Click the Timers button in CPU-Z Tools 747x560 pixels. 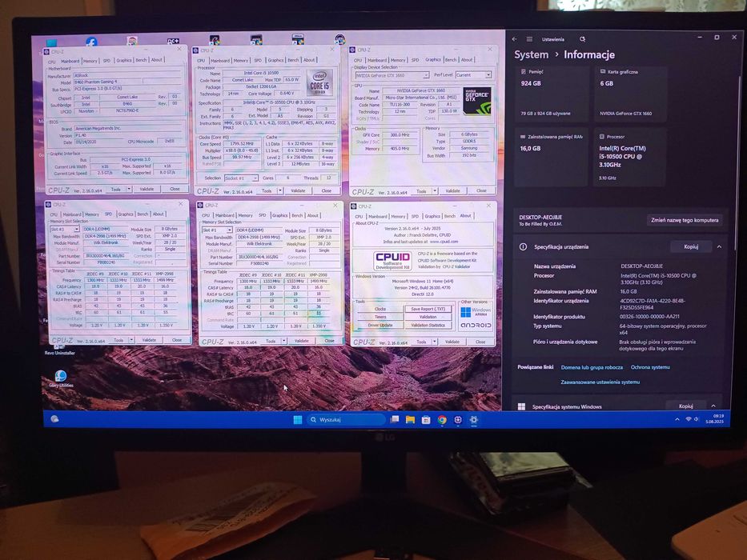point(380,317)
